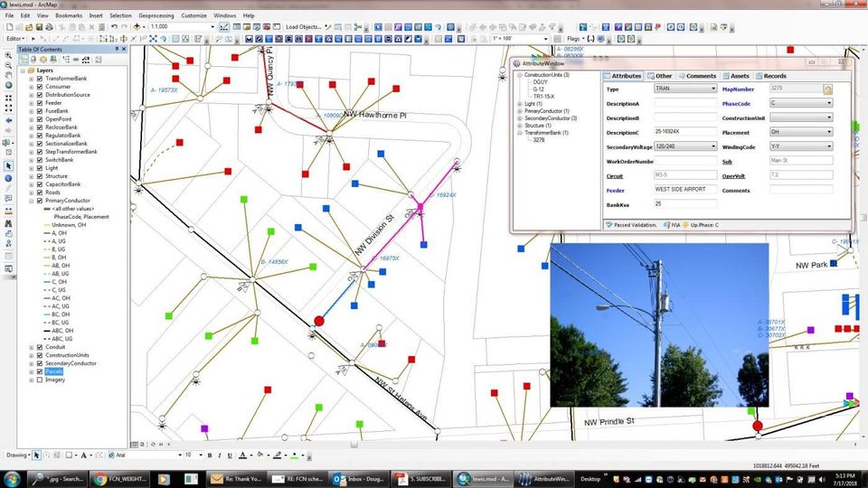
Task: Click the BankKva input field
Action: [684, 204]
